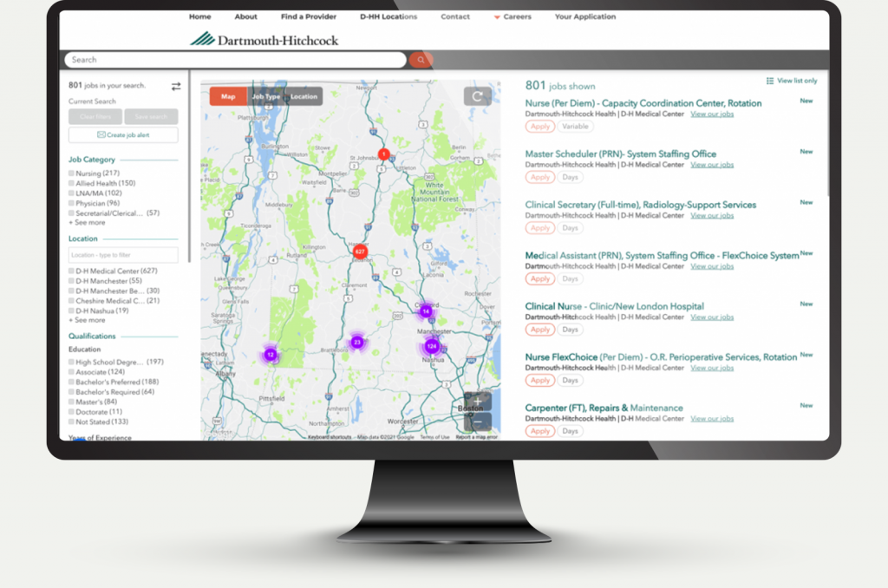Check Bachelor's Preferred (188)
This screenshot has height=588, width=888.
point(71,382)
